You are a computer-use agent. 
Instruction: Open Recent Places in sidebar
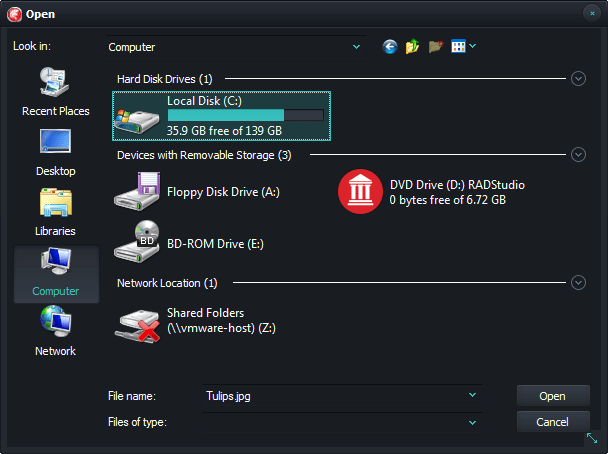(56, 92)
